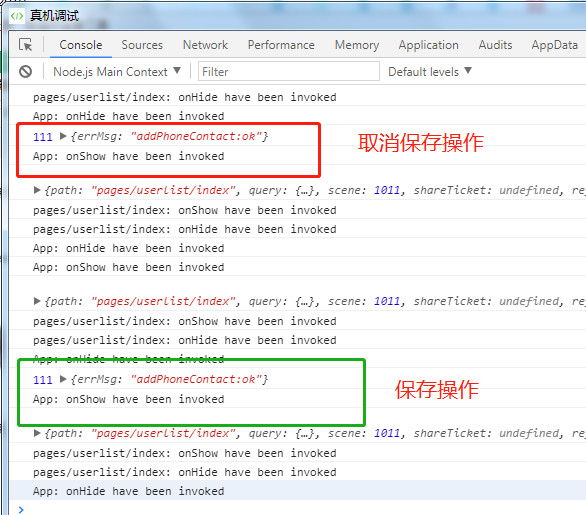This screenshot has width=586, height=515.
Task: Expand the first addPhoneContact:ok errMsg object
Action: coord(63,136)
